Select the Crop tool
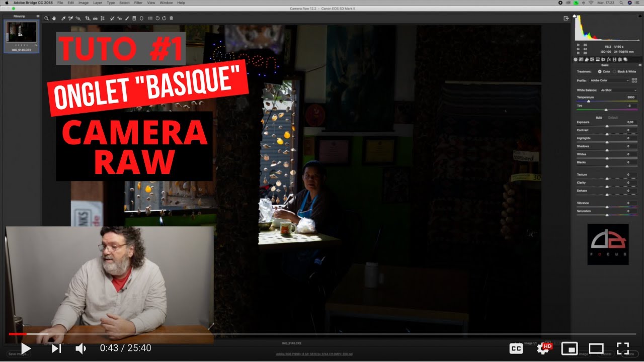 click(x=88, y=18)
